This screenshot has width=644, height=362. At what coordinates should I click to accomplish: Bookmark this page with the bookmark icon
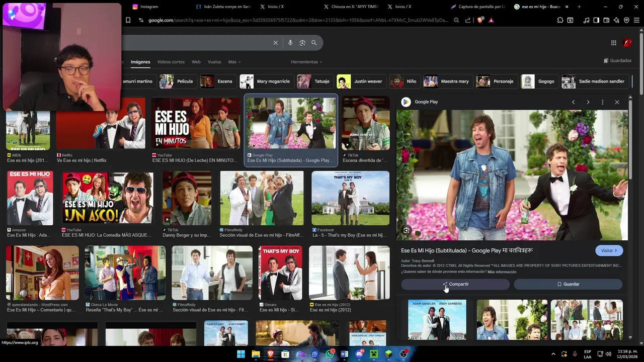(128, 20)
